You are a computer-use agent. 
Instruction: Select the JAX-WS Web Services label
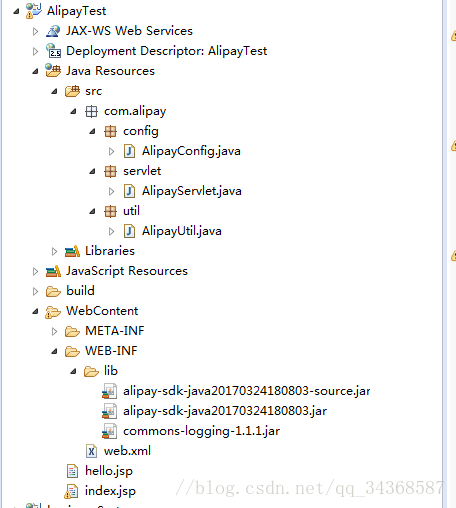[x=129, y=31]
